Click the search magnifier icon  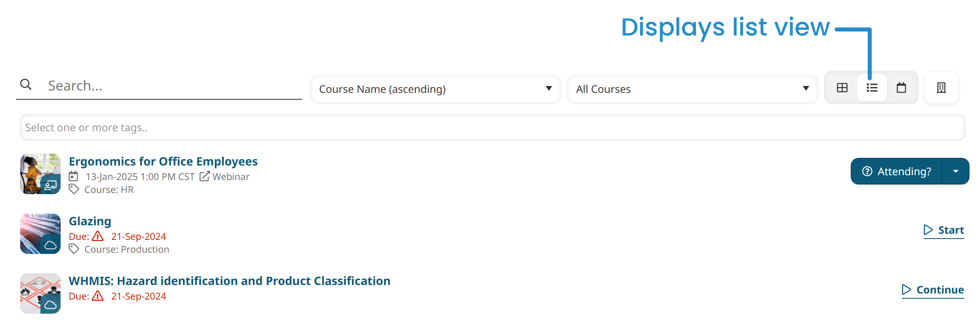coord(26,85)
